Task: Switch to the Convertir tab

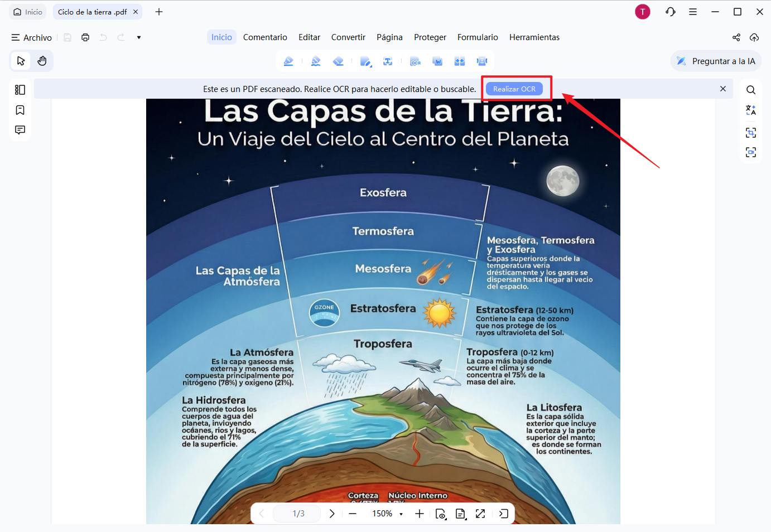Action: tap(348, 37)
